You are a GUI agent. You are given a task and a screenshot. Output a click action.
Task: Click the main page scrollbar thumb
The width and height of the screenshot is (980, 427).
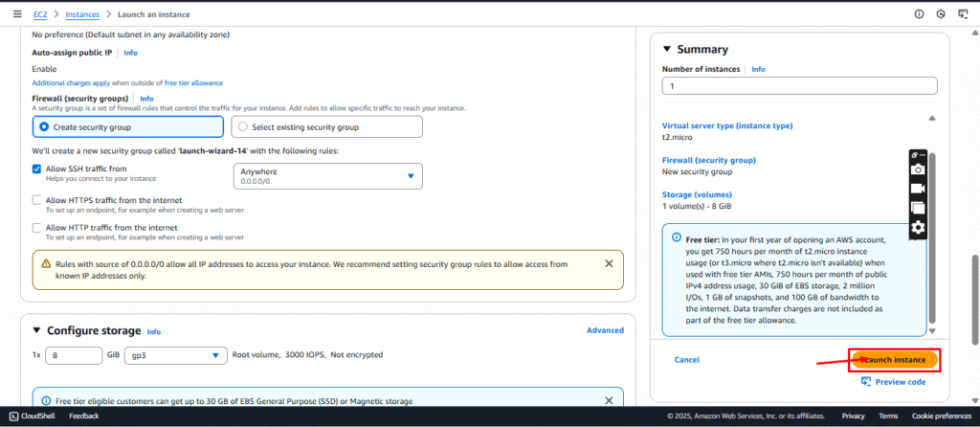pyautogui.click(x=975, y=299)
